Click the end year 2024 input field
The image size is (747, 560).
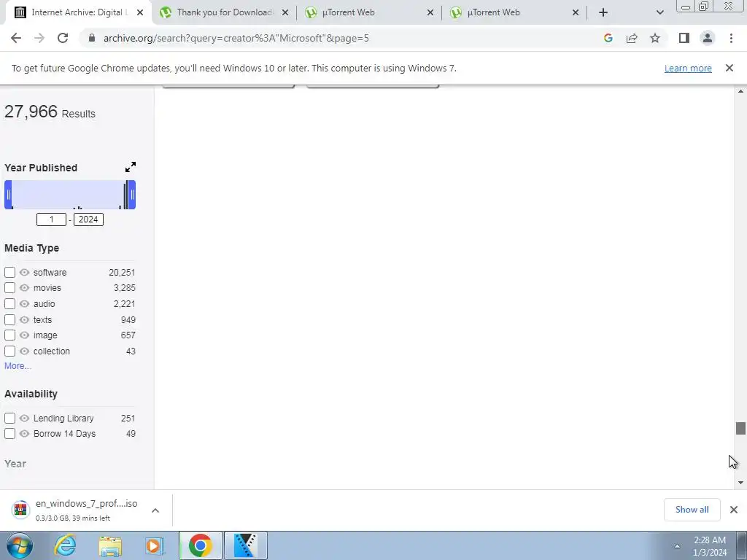(x=88, y=219)
